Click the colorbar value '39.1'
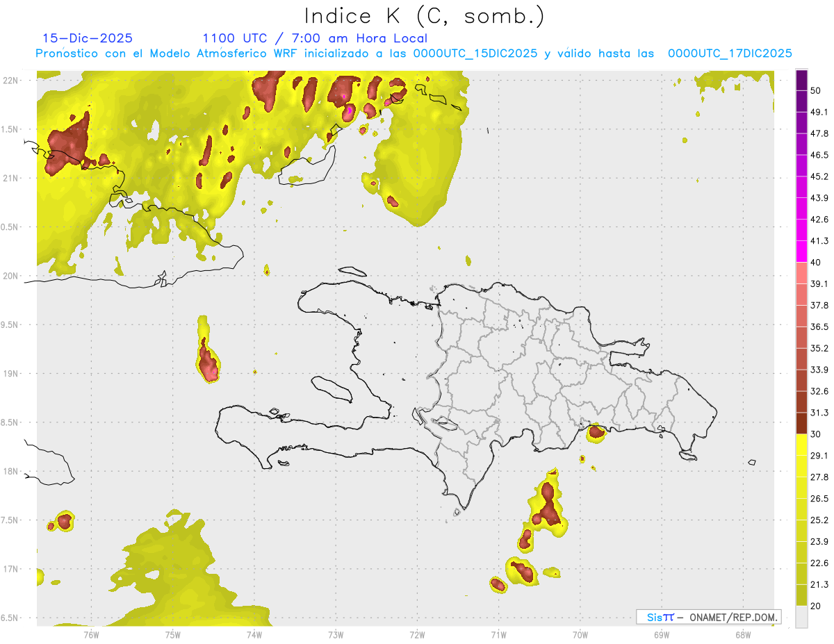The image size is (834, 644). coord(819,283)
